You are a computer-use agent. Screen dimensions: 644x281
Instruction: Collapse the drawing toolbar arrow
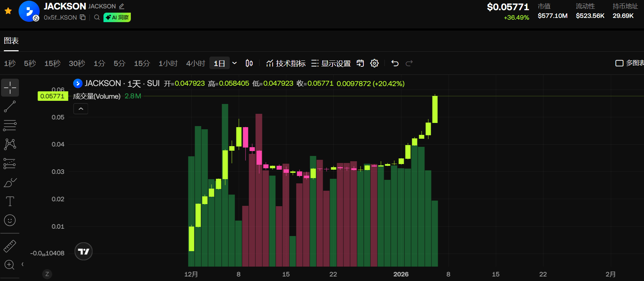click(22, 264)
